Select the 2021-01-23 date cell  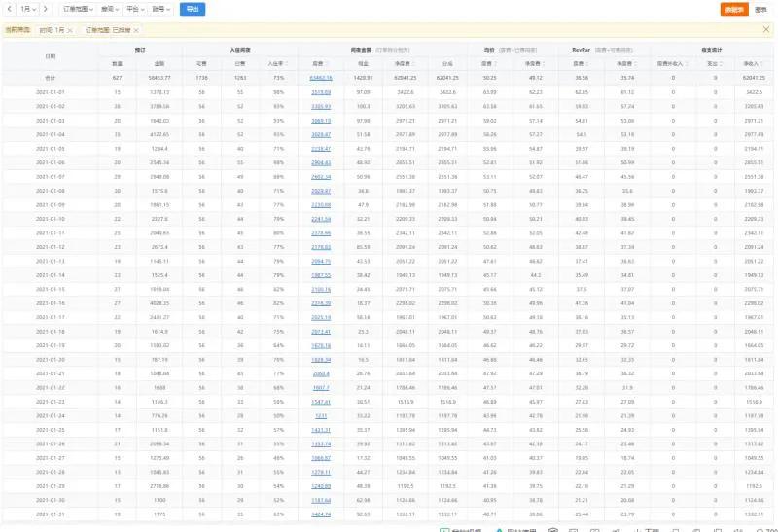51,402
